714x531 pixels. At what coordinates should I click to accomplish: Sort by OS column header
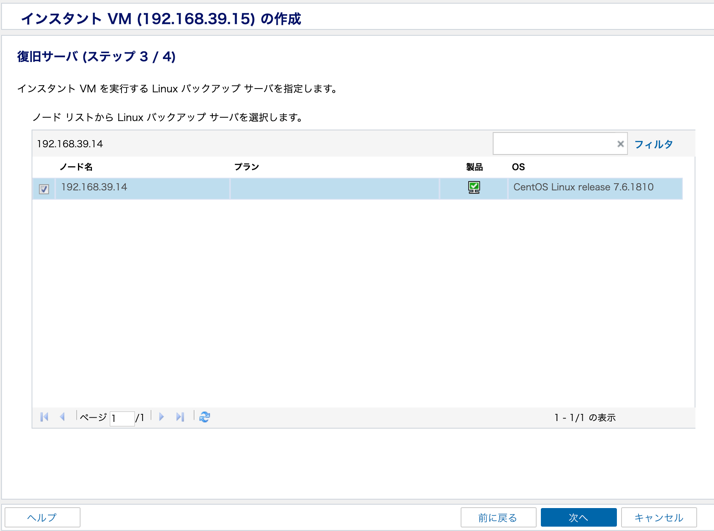pyautogui.click(x=518, y=167)
